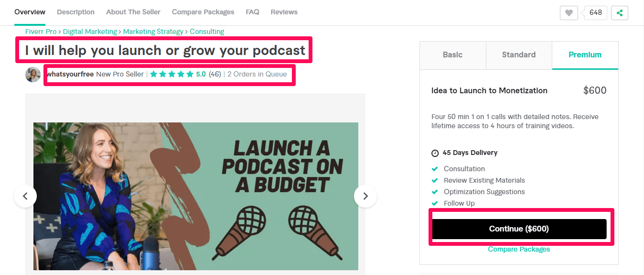Screen dimensions: 644x275
Task: Jump to the Compare Packages nav item
Action: (x=203, y=12)
